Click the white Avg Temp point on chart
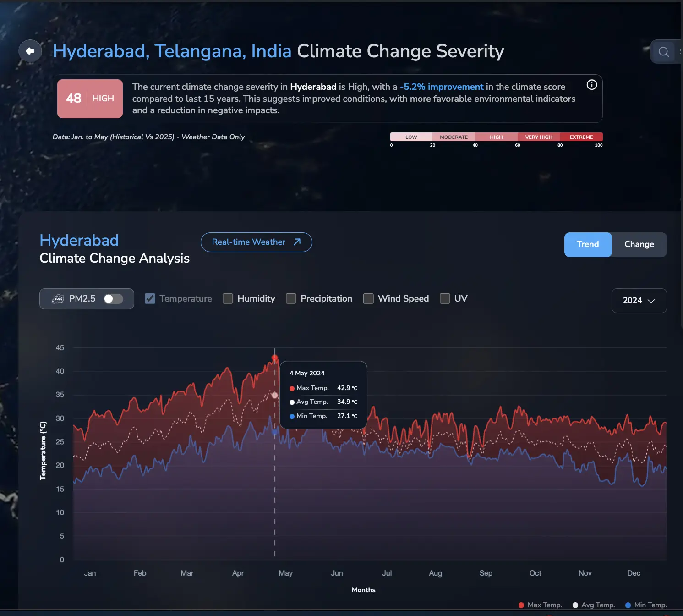683x616 pixels. [275, 395]
